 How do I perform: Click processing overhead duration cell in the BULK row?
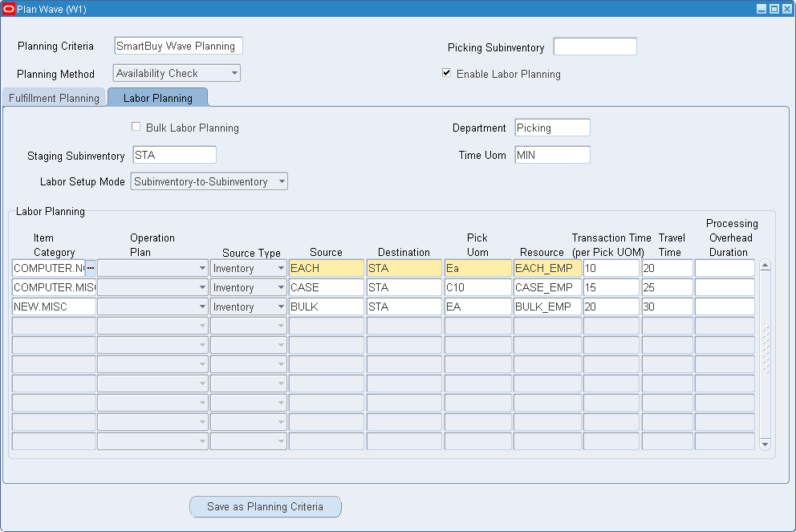(x=725, y=307)
